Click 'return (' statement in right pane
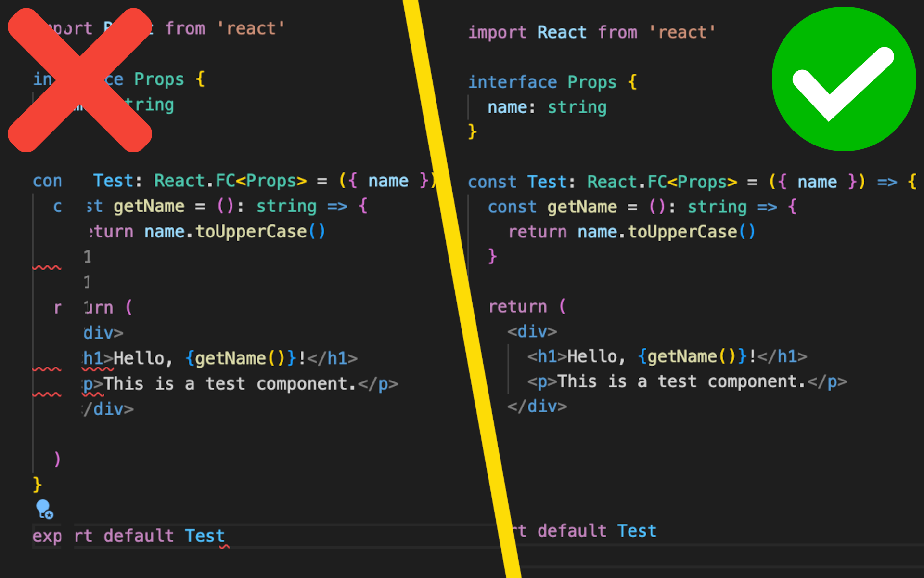 coord(527,307)
